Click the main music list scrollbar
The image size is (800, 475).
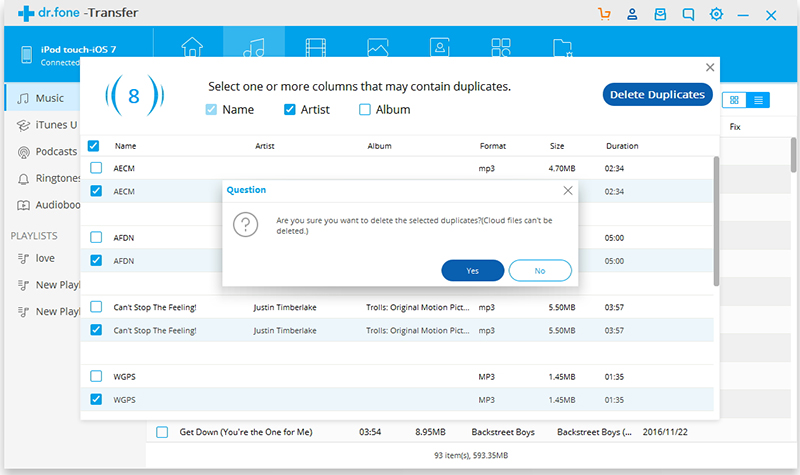[793, 155]
